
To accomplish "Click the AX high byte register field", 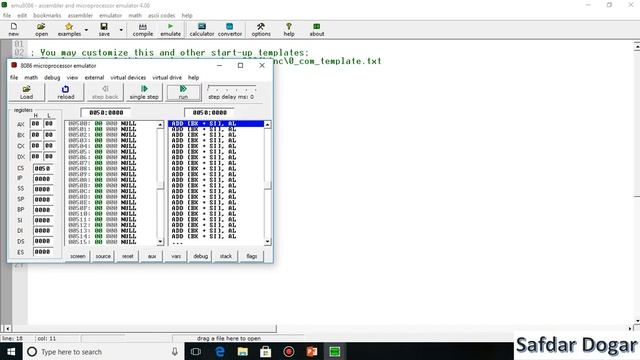I will click(36, 124).
